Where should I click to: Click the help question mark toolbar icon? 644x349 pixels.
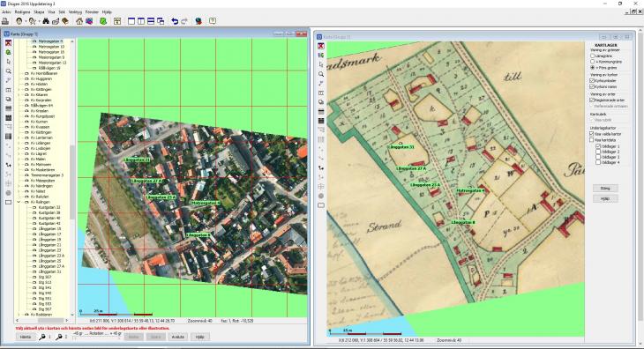pyautogui.click(x=213, y=21)
